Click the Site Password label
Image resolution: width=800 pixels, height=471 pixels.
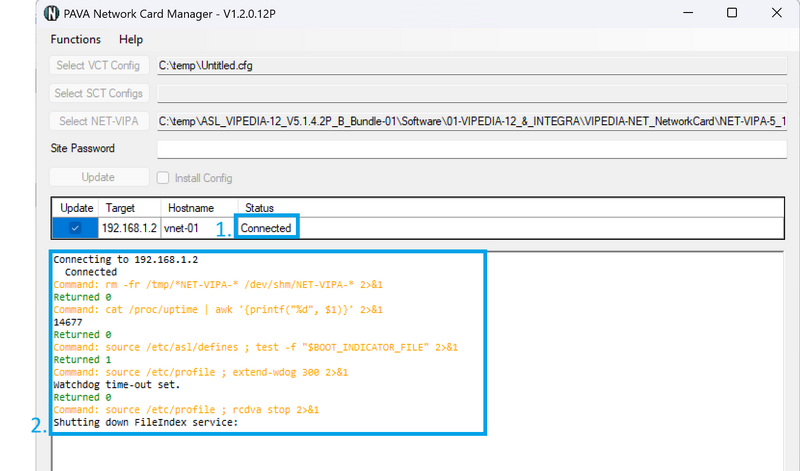83,148
